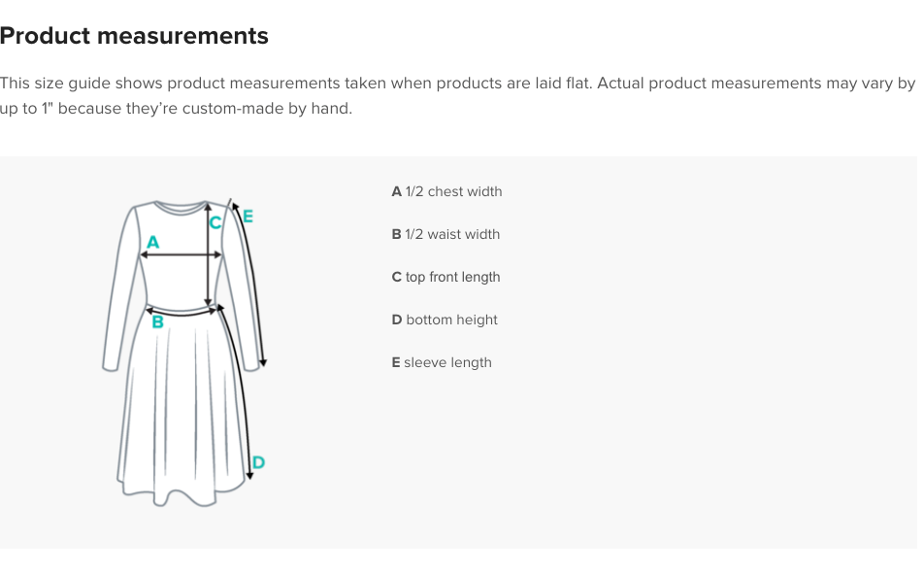Click the teal letter D beside the skirt hem
Image resolution: width=924 pixels, height=573 pixels.
click(258, 462)
